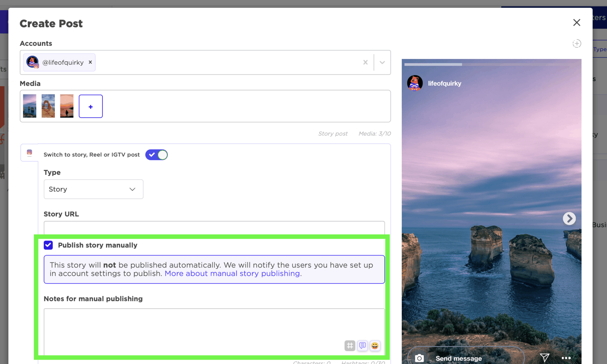Select the third media thumbnail with sunset silhouette

tap(67, 106)
